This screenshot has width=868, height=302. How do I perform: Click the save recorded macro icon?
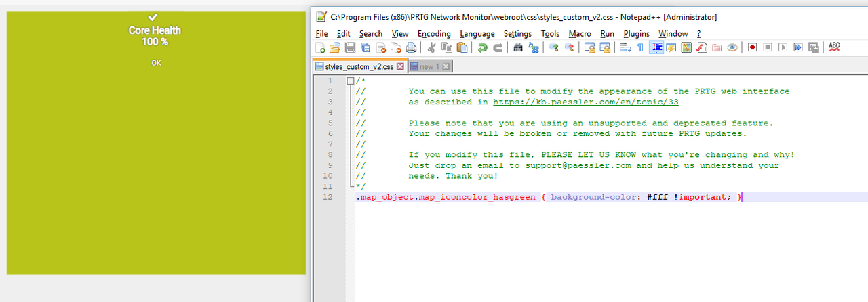click(813, 47)
